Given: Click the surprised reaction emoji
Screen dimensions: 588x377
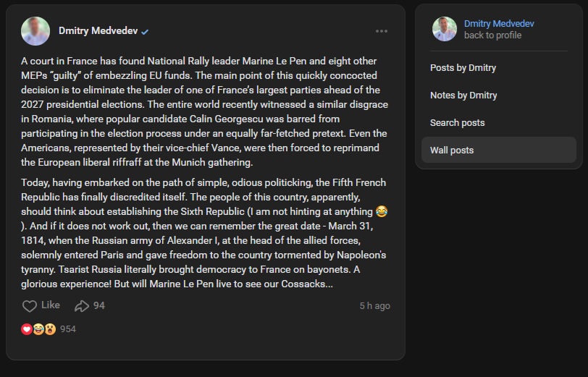Looking at the screenshot, I should pos(49,329).
